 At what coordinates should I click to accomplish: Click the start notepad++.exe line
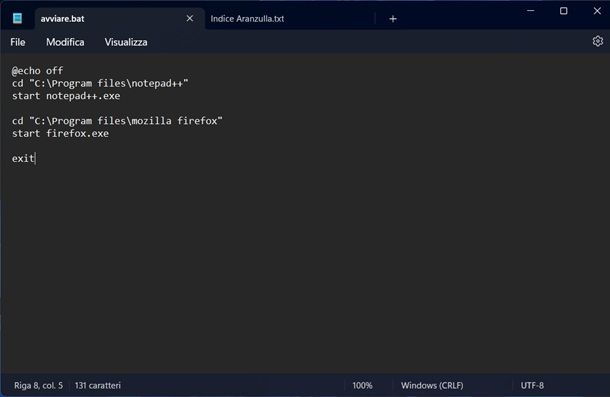point(66,96)
